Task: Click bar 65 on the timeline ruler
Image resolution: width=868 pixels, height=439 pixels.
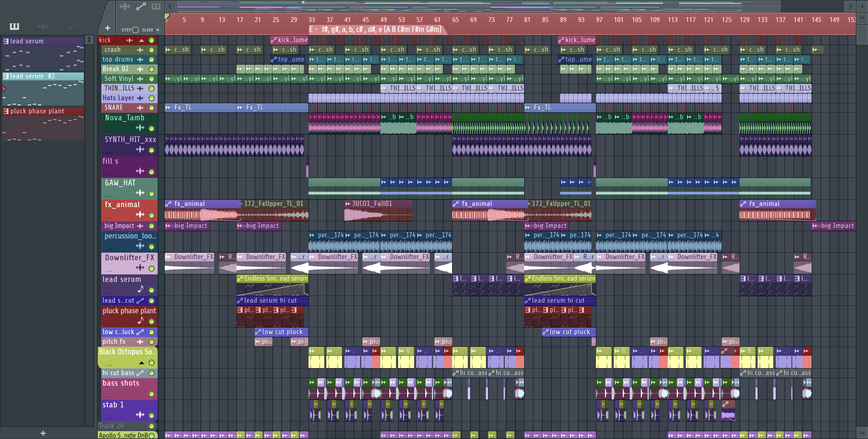Action: coord(455,20)
